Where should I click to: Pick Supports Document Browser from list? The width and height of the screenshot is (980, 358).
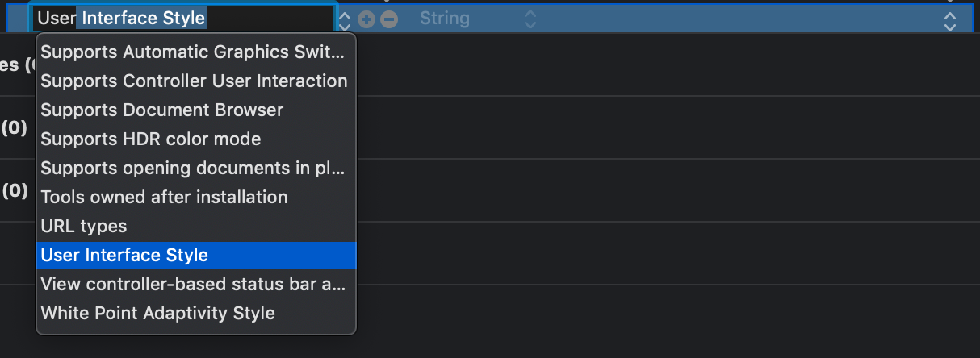(162, 110)
